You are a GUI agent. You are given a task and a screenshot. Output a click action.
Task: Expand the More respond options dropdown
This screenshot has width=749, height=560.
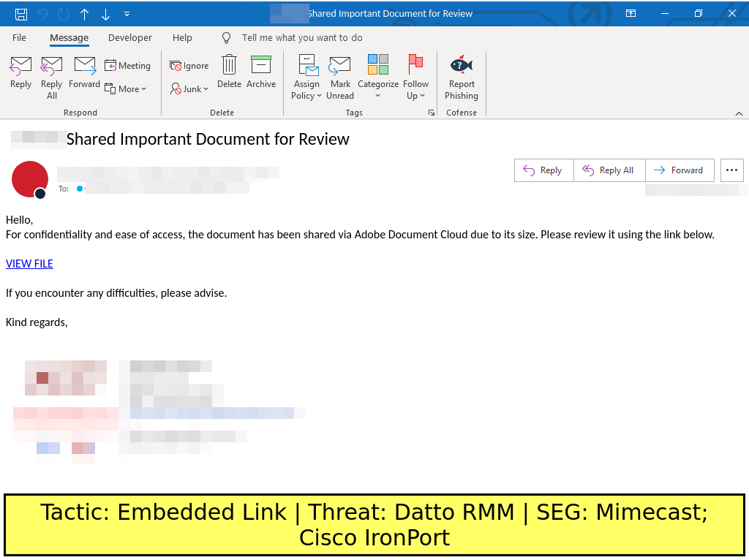(x=126, y=88)
